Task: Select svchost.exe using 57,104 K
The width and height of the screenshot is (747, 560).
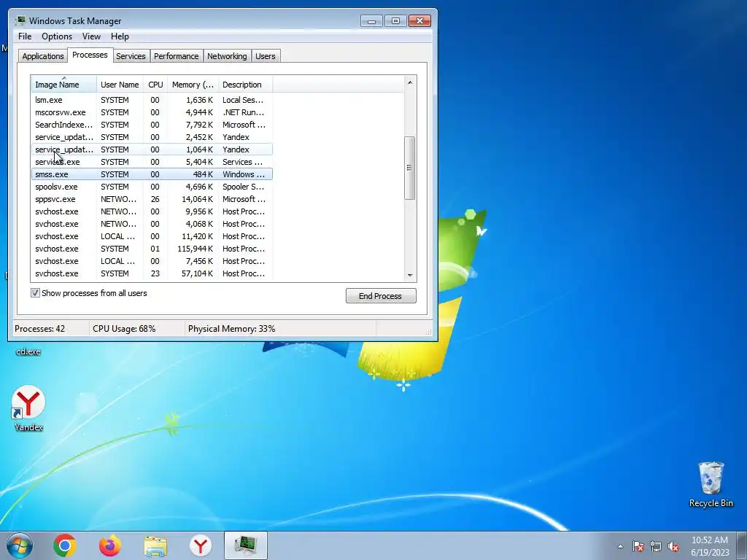Action: tap(152, 273)
